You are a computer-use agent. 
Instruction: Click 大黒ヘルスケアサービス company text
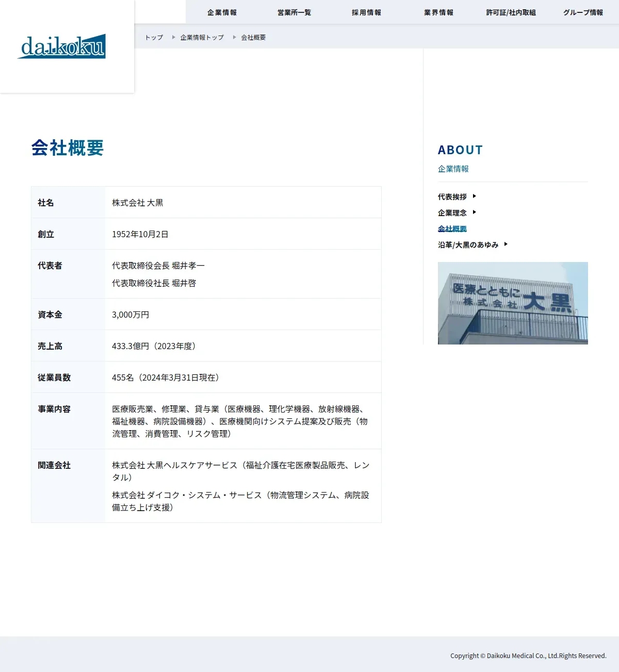(240, 471)
